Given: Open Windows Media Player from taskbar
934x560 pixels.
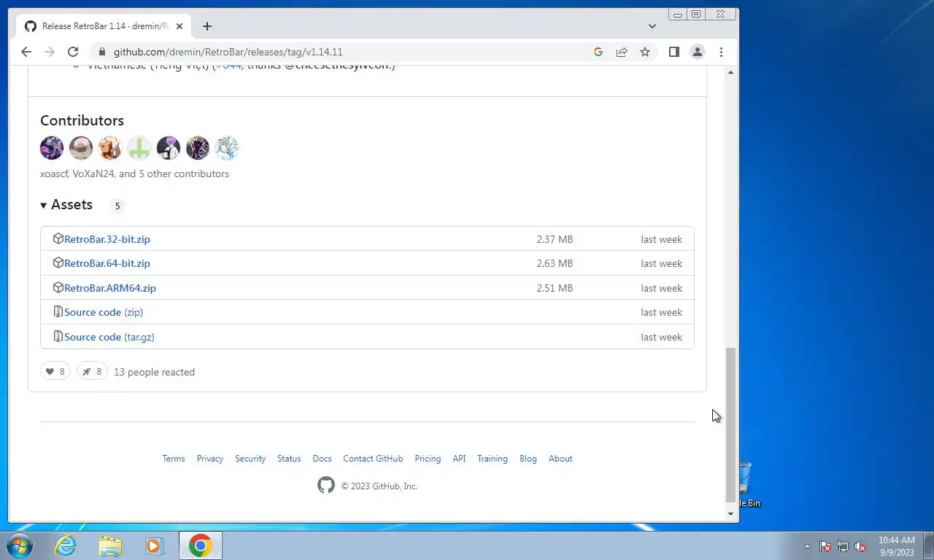Looking at the screenshot, I should [x=155, y=545].
